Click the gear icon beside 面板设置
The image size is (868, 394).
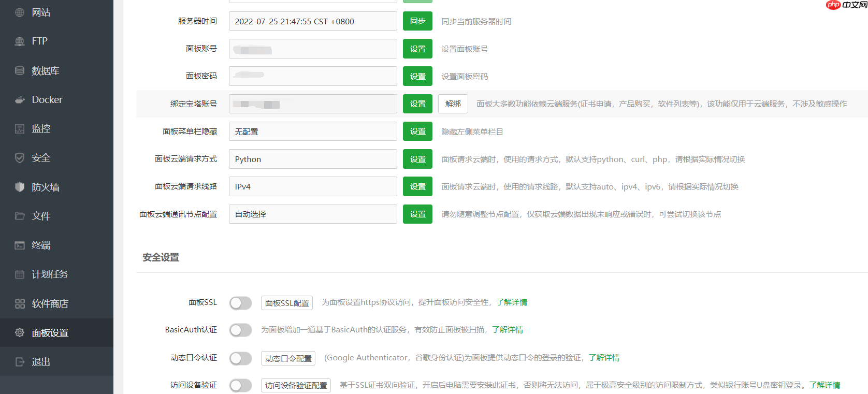coord(20,332)
